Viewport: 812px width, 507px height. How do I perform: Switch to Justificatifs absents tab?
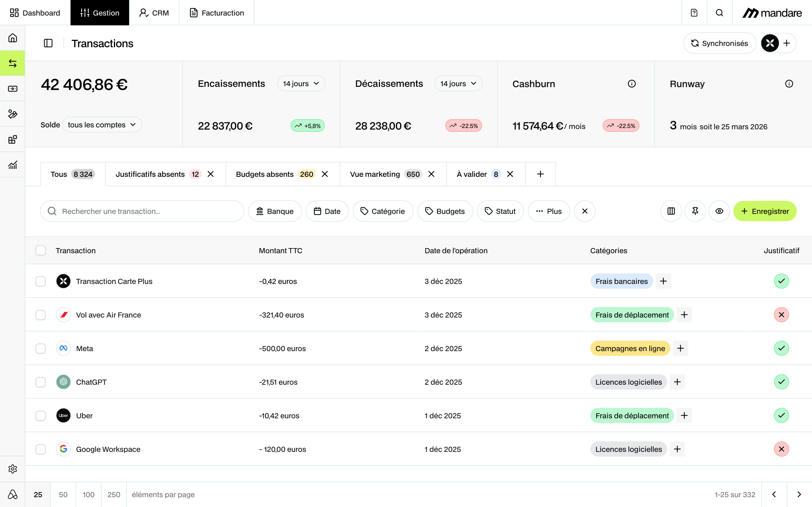pyautogui.click(x=150, y=174)
